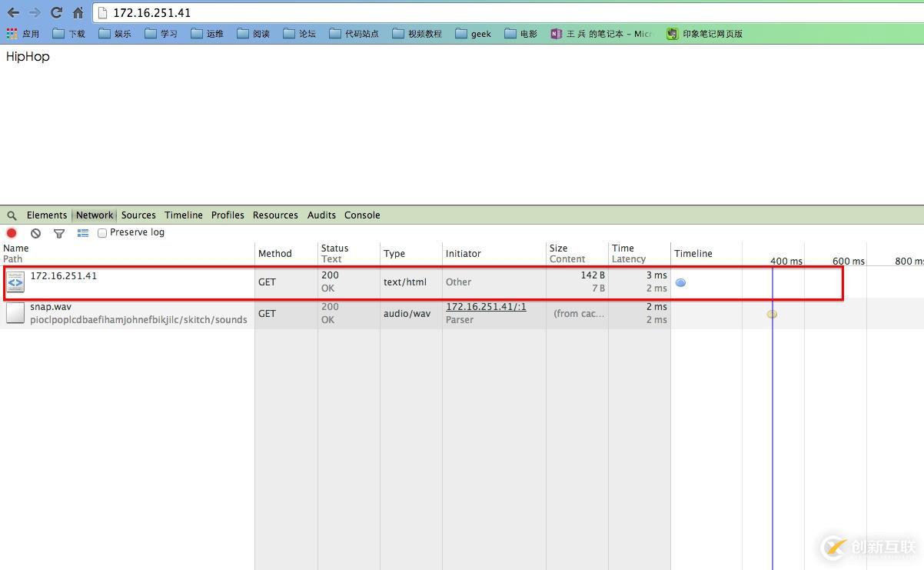Sort by the Method column header
Image resolution: width=924 pixels, height=570 pixels.
286,254
